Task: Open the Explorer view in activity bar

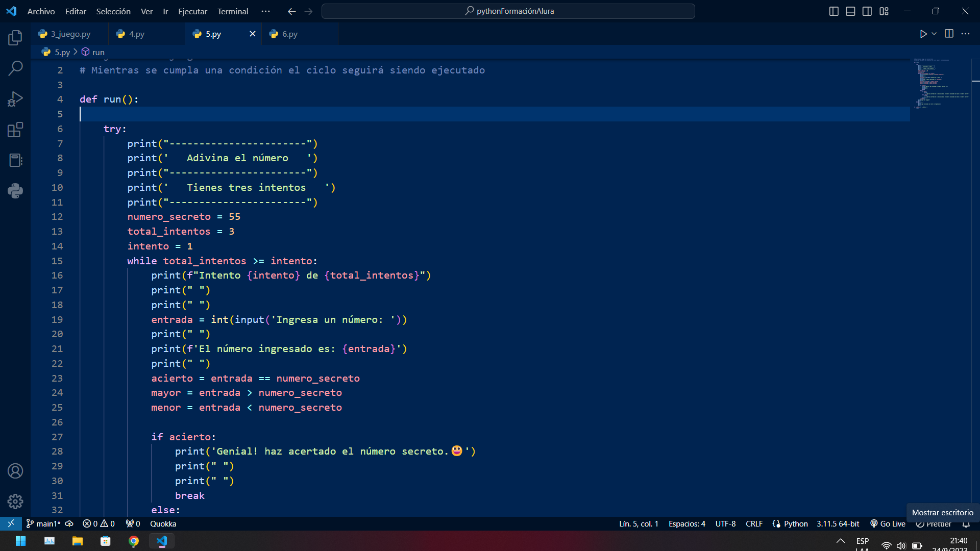Action: point(15,37)
